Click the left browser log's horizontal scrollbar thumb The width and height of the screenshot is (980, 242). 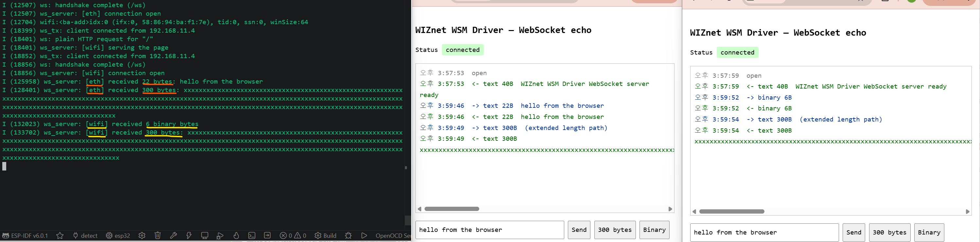click(x=452, y=209)
